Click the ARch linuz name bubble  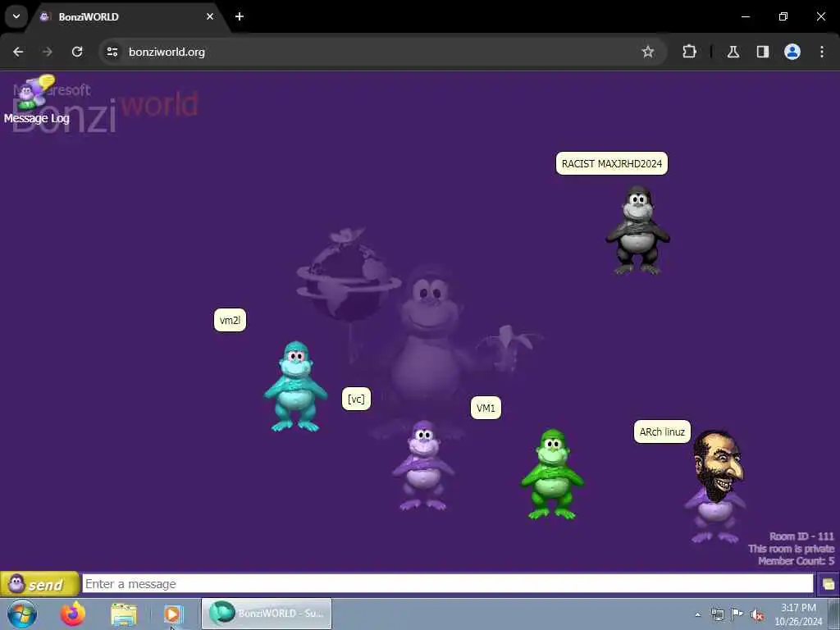tap(662, 431)
